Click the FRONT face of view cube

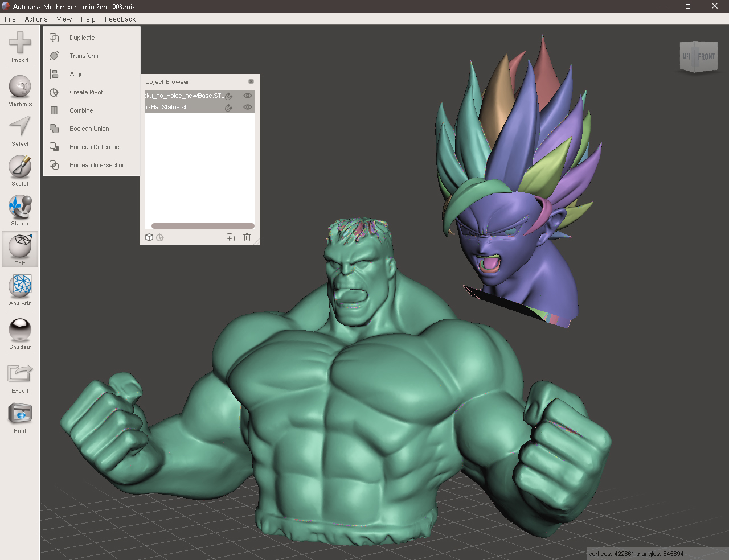tap(706, 57)
